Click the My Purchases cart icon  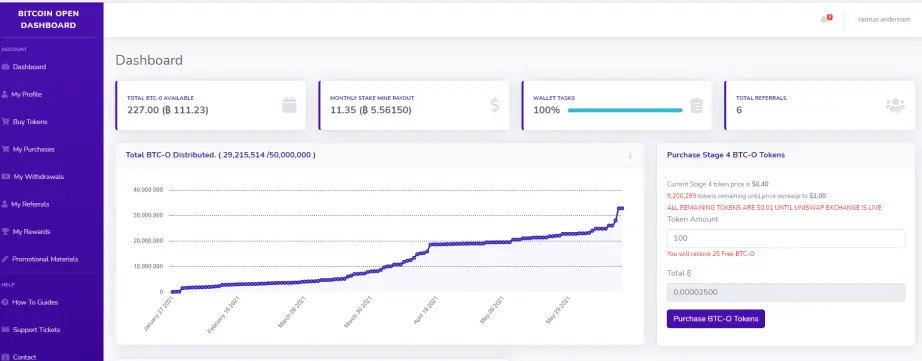[x=5, y=149]
